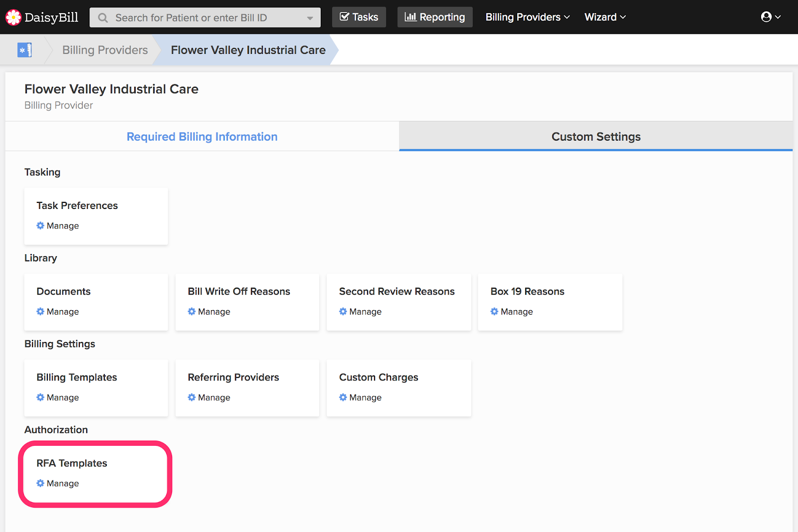The height and width of the screenshot is (532, 798).
Task: Click the gear icon under RFA Templates
Action: tap(40, 483)
